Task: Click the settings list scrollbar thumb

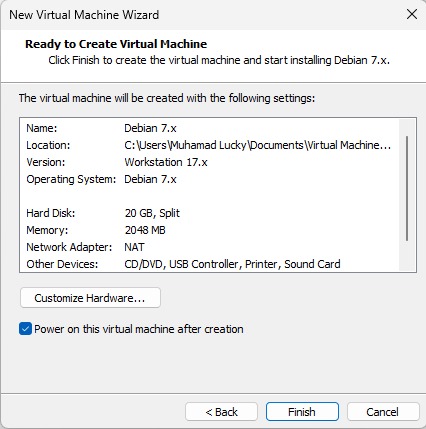Action: click(407, 188)
